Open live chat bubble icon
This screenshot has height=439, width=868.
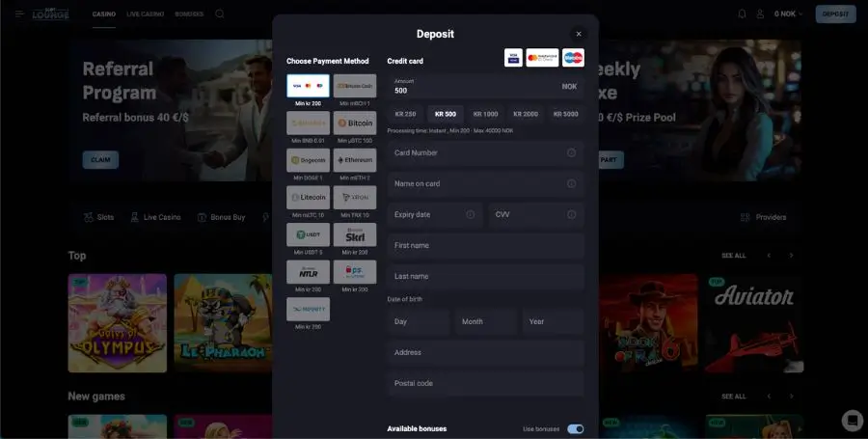pyautogui.click(x=852, y=420)
